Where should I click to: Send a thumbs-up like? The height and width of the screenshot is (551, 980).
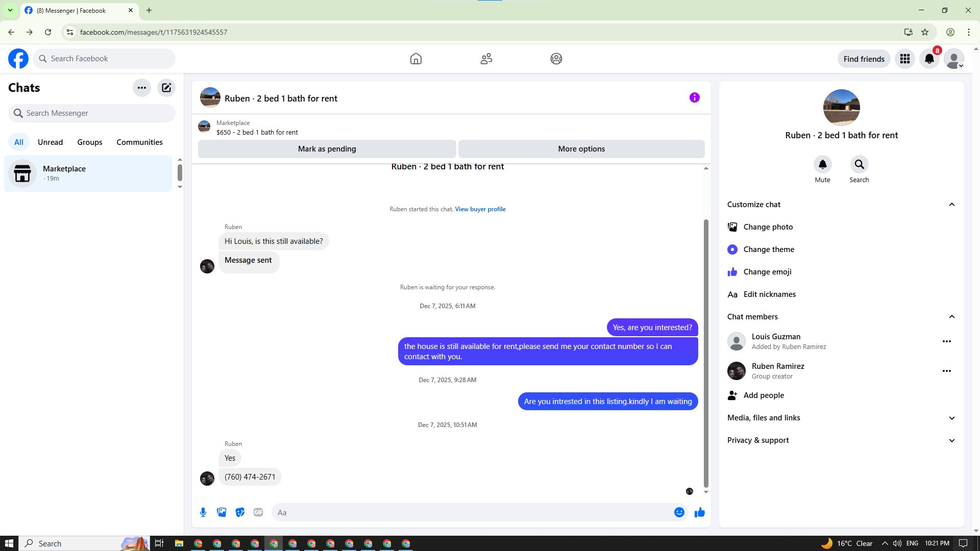[699, 512]
